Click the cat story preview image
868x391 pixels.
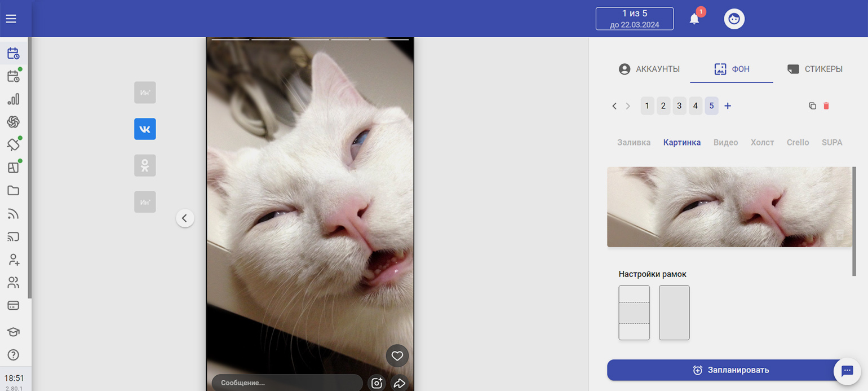click(310, 214)
